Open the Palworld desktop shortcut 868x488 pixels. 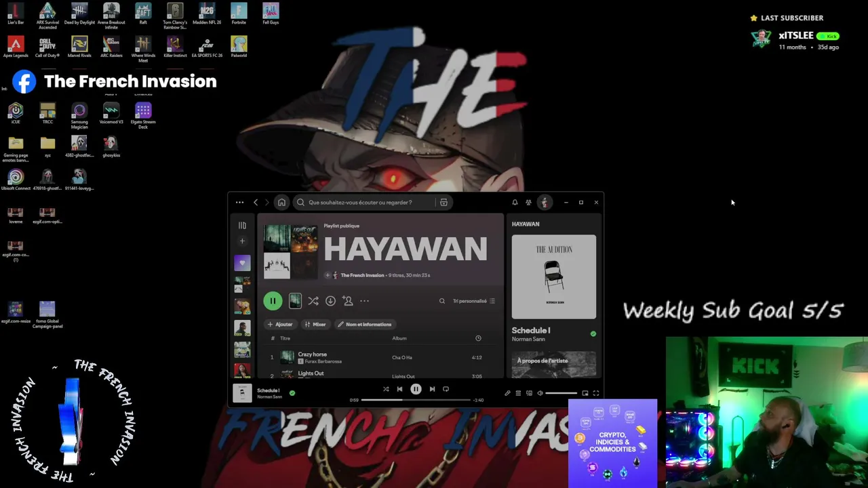pyautogui.click(x=239, y=47)
